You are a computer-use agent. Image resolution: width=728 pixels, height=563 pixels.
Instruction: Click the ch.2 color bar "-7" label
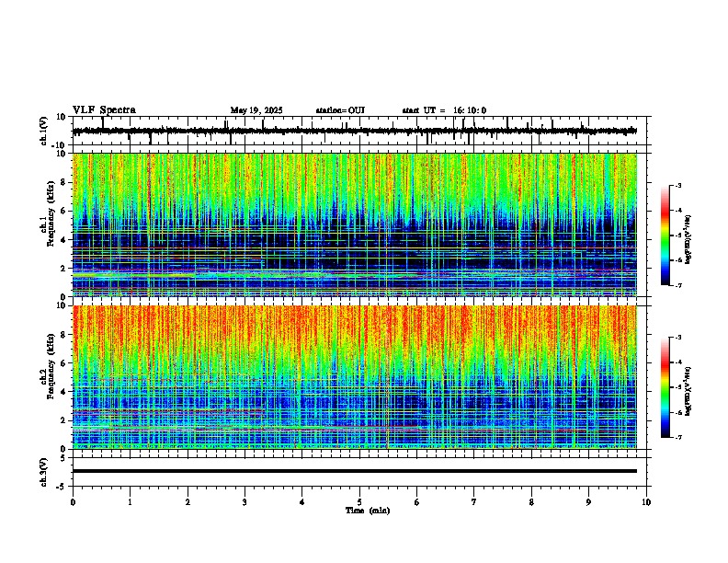click(677, 437)
